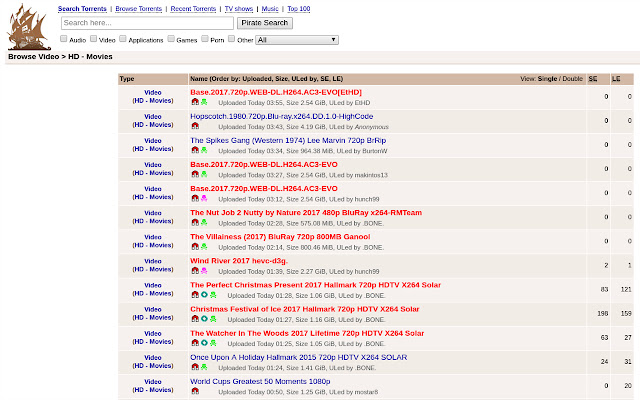This screenshot has height=400, width=640.
Task: Click magnet icon for The Nut Job 2
Action: [x=195, y=222]
